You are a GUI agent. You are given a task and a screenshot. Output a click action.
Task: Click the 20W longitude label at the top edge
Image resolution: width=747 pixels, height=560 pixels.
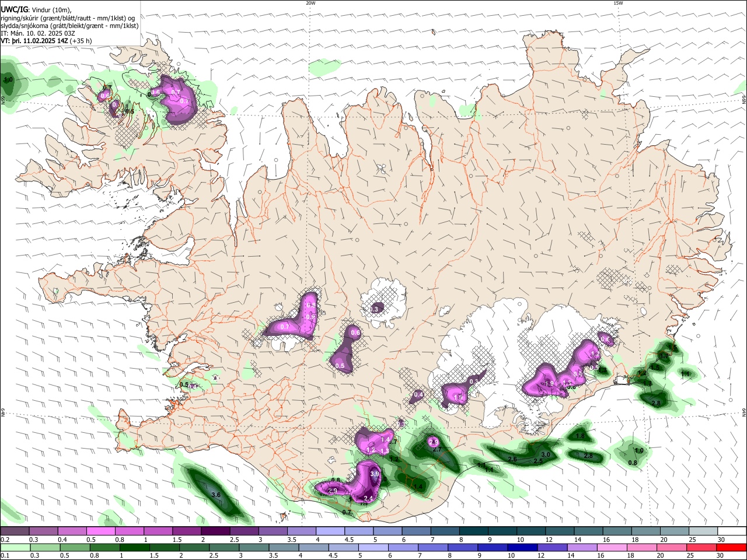310,3
